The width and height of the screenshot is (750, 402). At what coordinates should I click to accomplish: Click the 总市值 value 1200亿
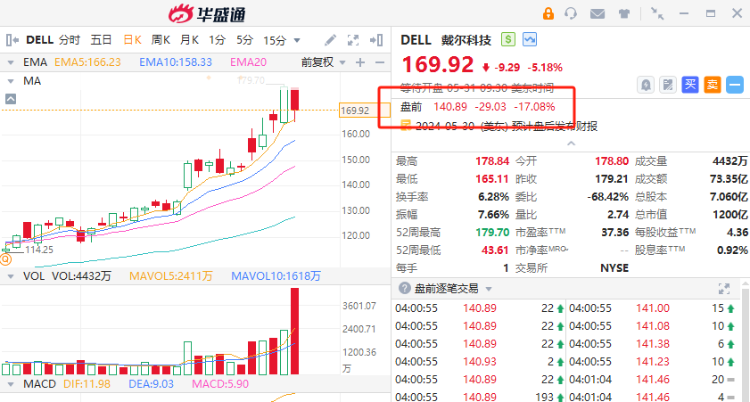click(x=730, y=214)
